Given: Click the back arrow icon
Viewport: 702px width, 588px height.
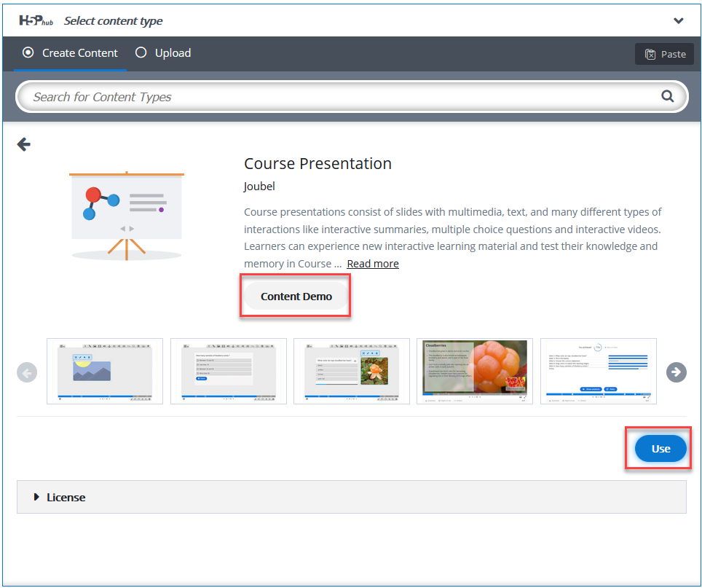Looking at the screenshot, I should pyautogui.click(x=24, y=144).
